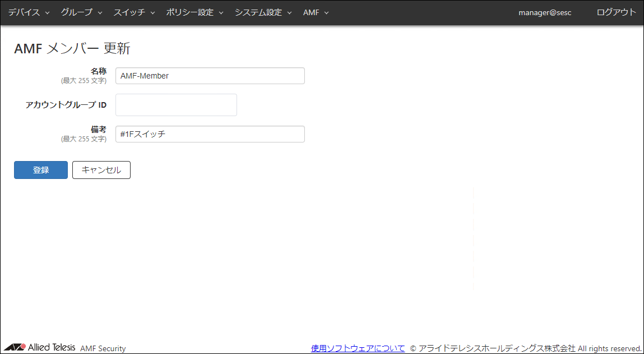Click the 備考 field label
The height and width of the screenshot is (354, 644).
click(x=98, y=130)
